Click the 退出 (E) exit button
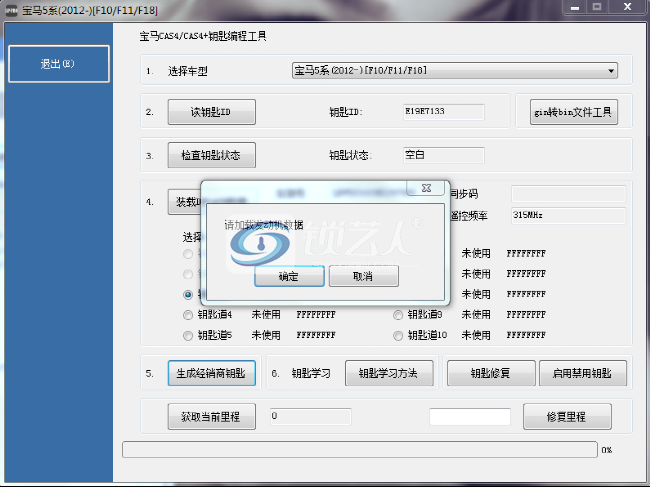 [59, 64]
